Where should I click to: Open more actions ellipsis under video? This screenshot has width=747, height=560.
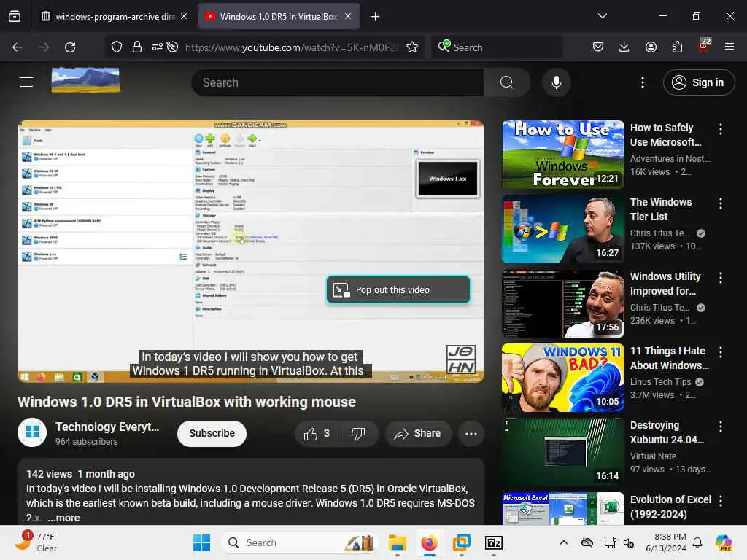471,433
